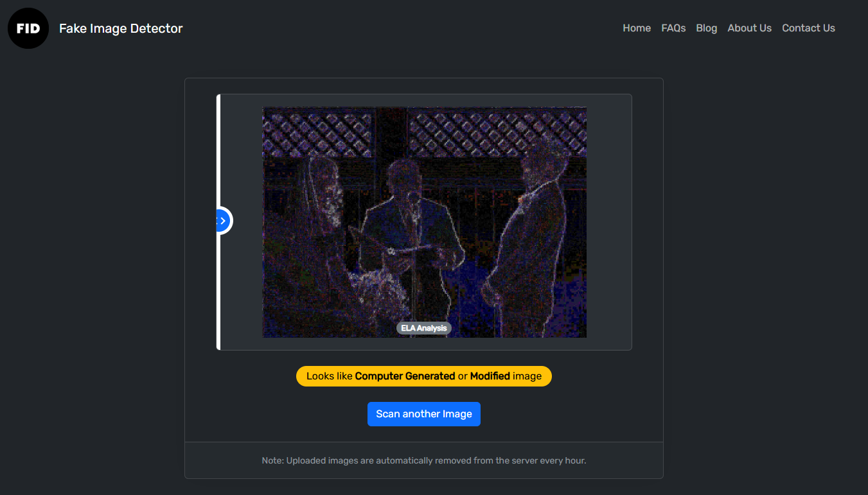The image size is (868, 495).
Task: Go to the Home page
Action: [x=637, y=28]
